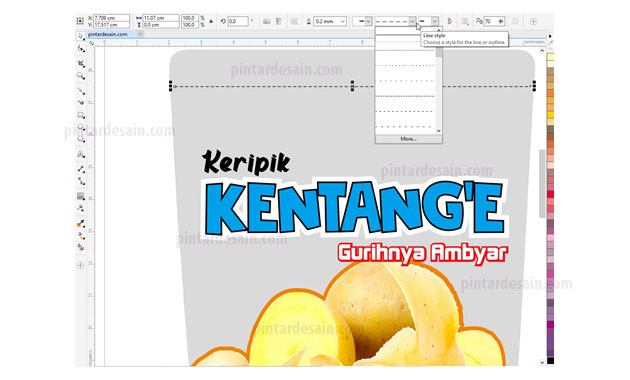Screen dimensions: 630x380
Task: Click the object width 11.07 cm field
Action: coord(161,18)
